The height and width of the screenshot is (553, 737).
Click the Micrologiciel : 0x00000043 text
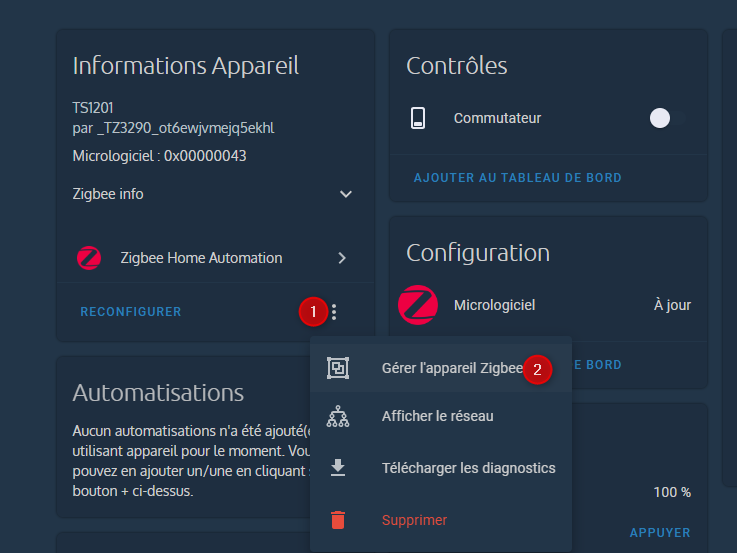pos(159,156)
